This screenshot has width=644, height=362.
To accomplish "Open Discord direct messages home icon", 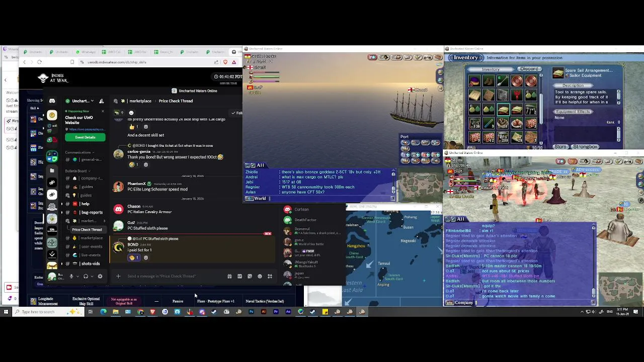I will [52, 101].
